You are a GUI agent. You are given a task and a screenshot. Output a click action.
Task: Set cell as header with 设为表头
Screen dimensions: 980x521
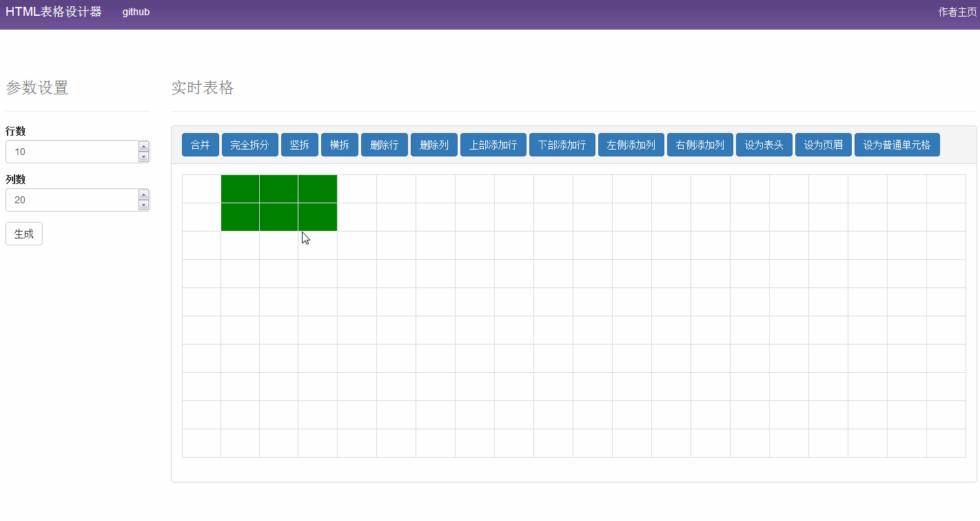coord(764,145)
